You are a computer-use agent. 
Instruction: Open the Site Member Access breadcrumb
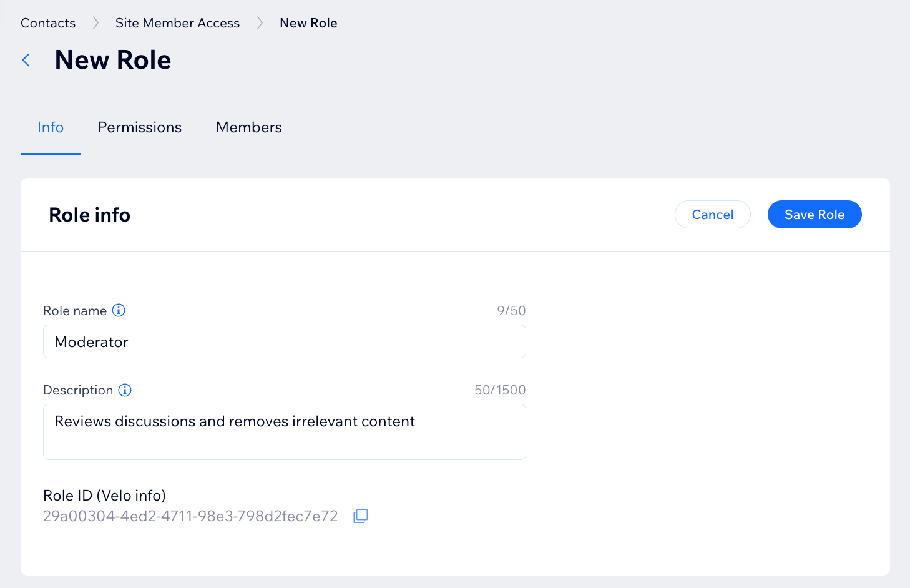[177, 23]
